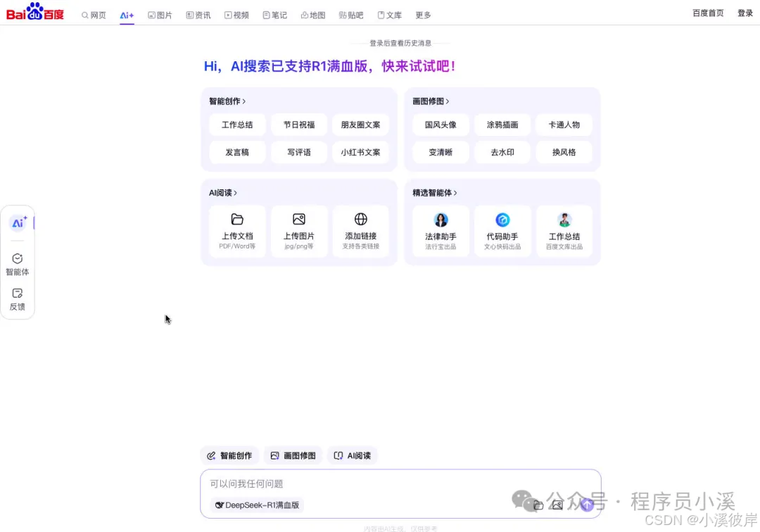This screenshot has width=760, height=532.
Task: Open the AI+ sidebar icon
Action: click(18, 223)
